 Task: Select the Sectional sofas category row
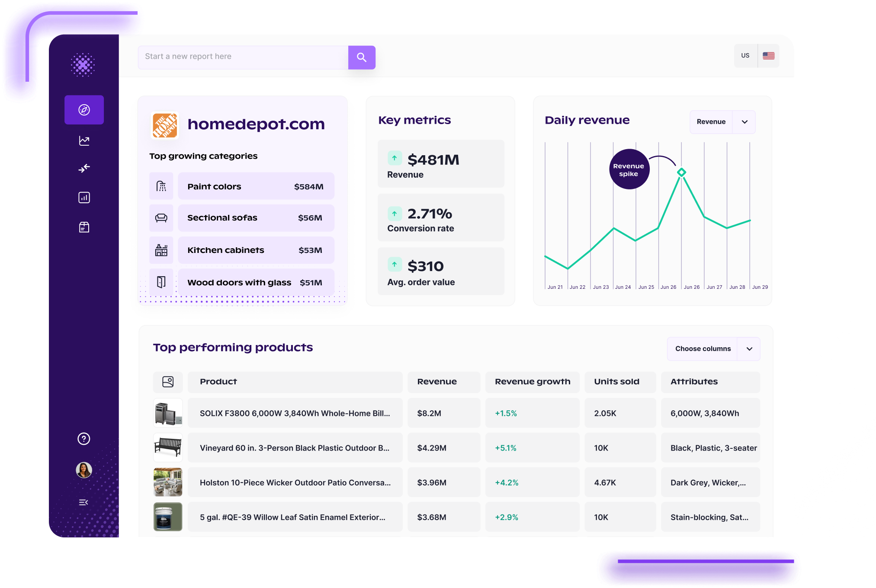coord(256,218)
